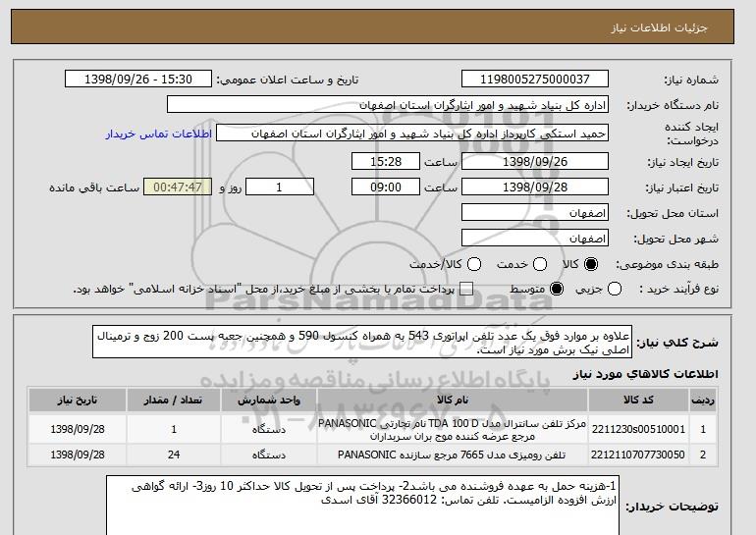Click the request creator name field

coord(412,134)
